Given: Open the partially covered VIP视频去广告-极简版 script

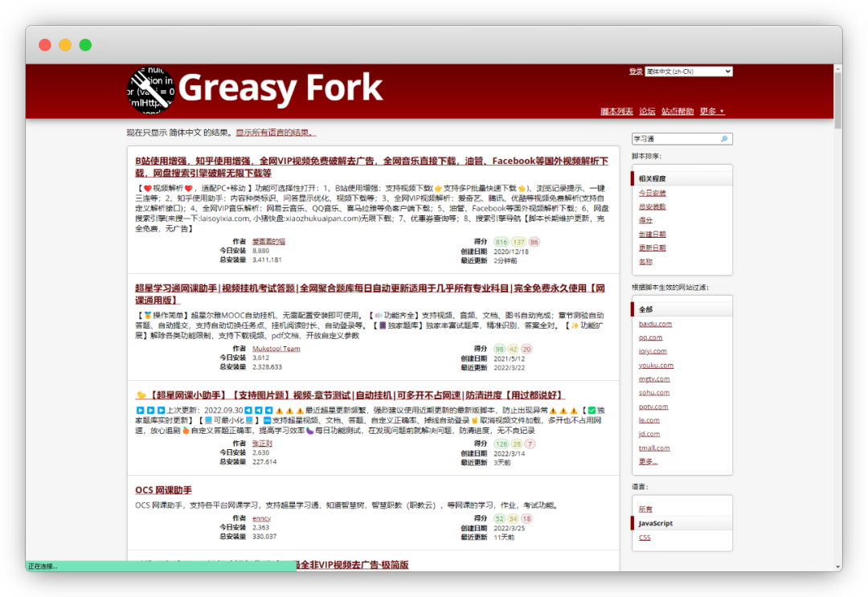Looking at the screenshot, I should point(353,565).
